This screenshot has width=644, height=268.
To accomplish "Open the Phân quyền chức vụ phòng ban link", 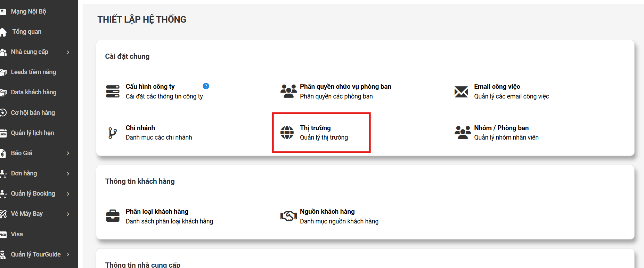I will pos(345,87).
